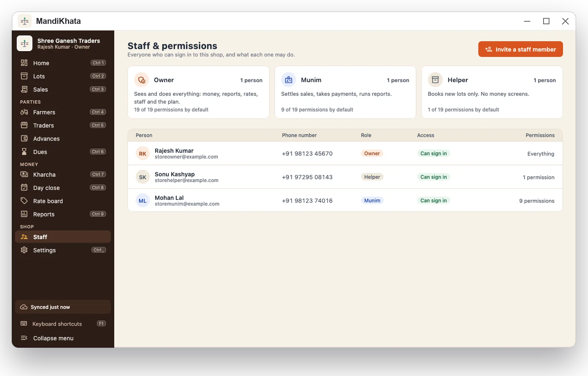Click the Helper role card icon

(435, 80)
